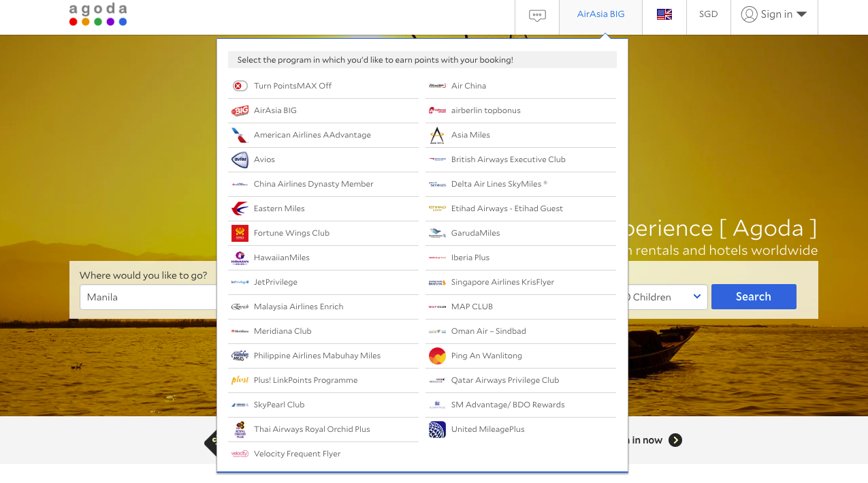Viewport: 868px width, 483px height.
Task: Click the Plus! LinkPoints logo icon
Action: click(x=240, y=380)
